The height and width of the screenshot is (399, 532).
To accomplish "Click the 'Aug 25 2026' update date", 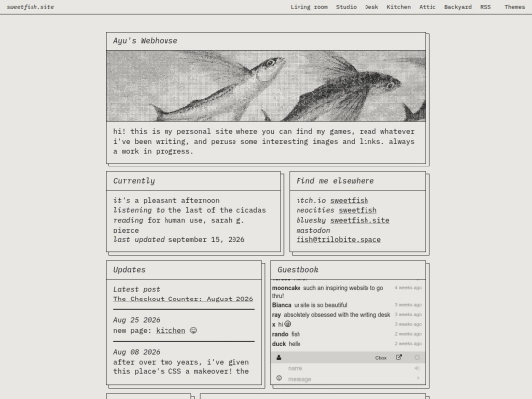I will click(137, 320).
